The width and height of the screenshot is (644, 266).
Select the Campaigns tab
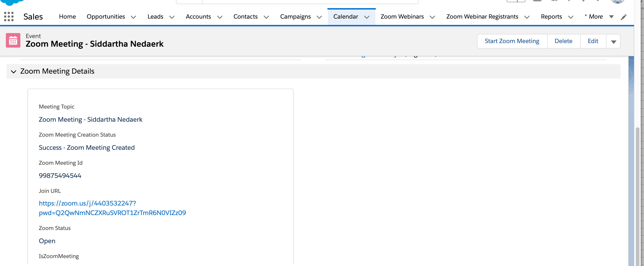pos(295,17)
